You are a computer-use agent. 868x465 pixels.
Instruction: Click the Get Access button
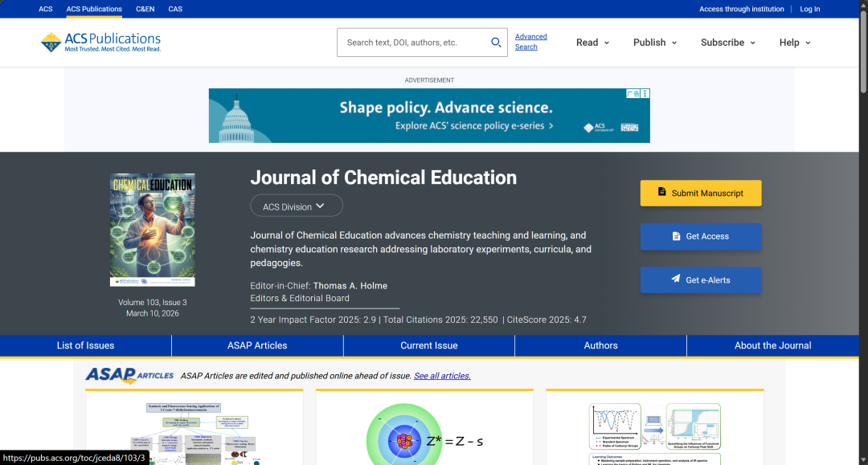(700, 236)
